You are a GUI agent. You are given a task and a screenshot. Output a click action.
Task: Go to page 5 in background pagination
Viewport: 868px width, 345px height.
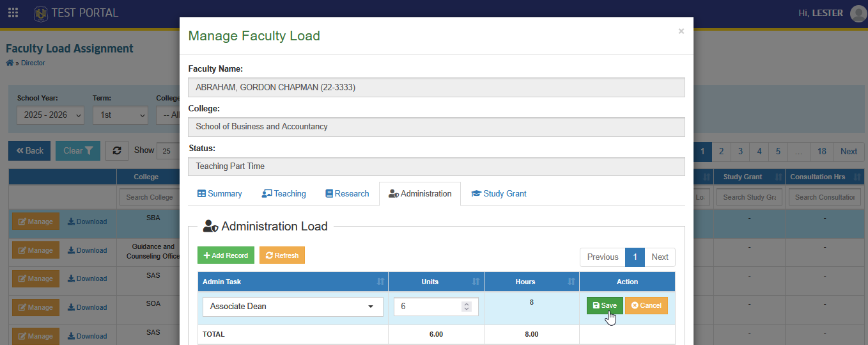[778, 152]
